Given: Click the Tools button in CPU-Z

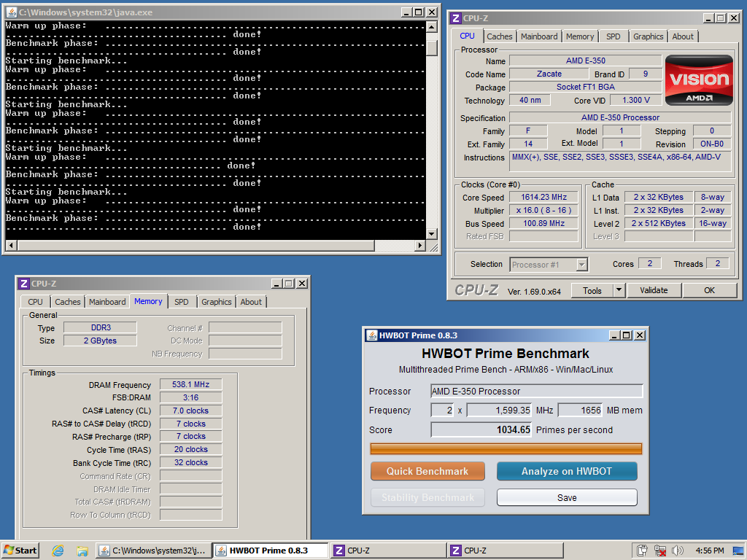Looking at the screenshot, I should (592, 290).
